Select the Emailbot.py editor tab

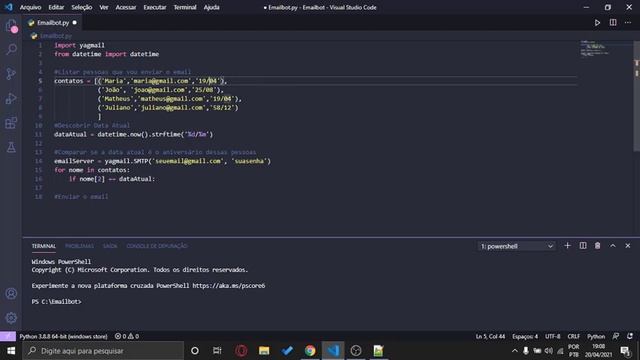[x=52, y=22]
